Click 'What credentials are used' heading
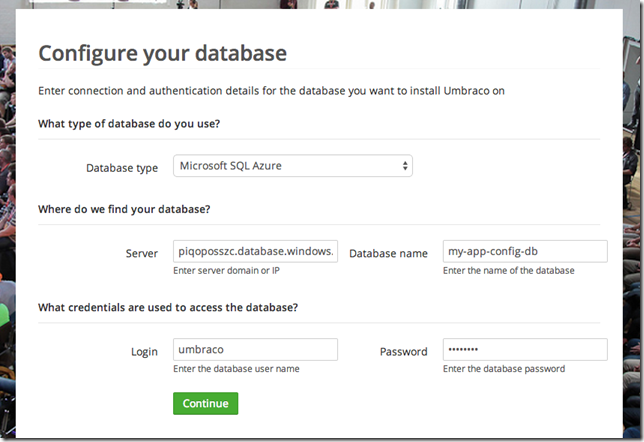644x442 pixels. (168, 308)
